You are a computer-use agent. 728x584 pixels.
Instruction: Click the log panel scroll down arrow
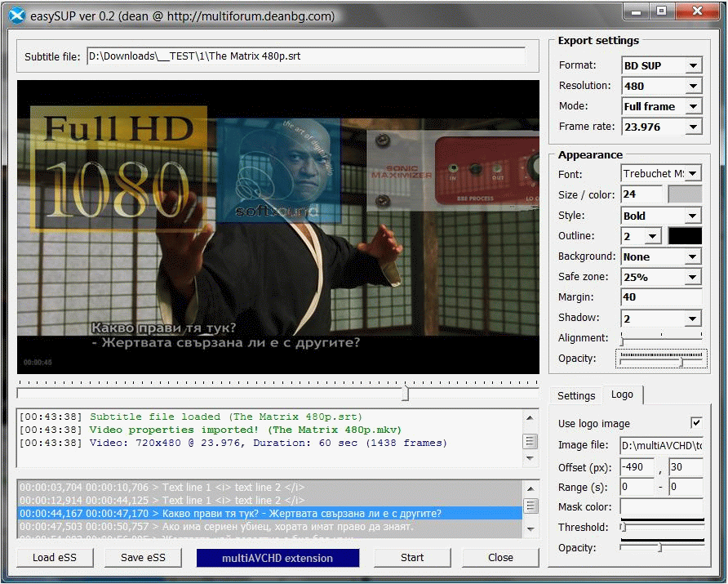point(530,458)
